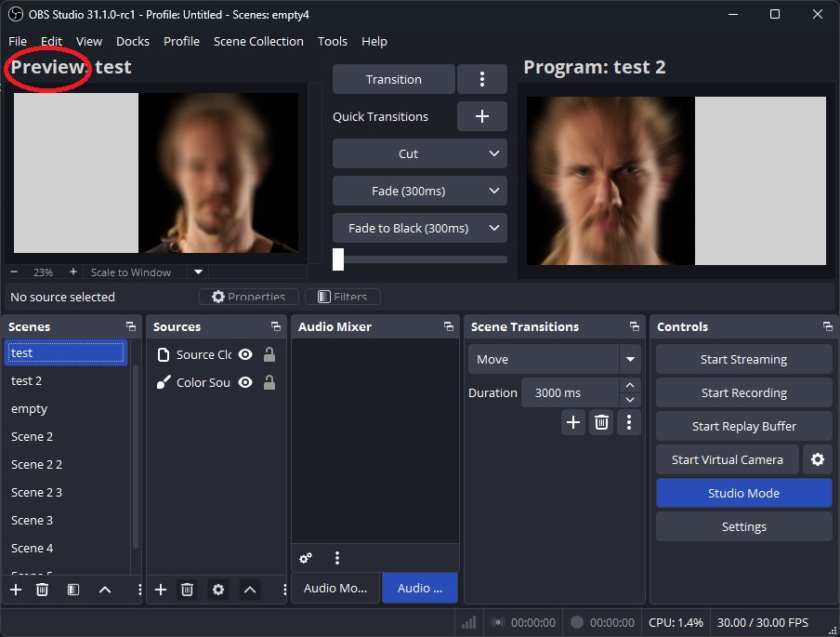840x637 pixels.
Task: Add a quick transition with plus button
Action: coord(482,116)
